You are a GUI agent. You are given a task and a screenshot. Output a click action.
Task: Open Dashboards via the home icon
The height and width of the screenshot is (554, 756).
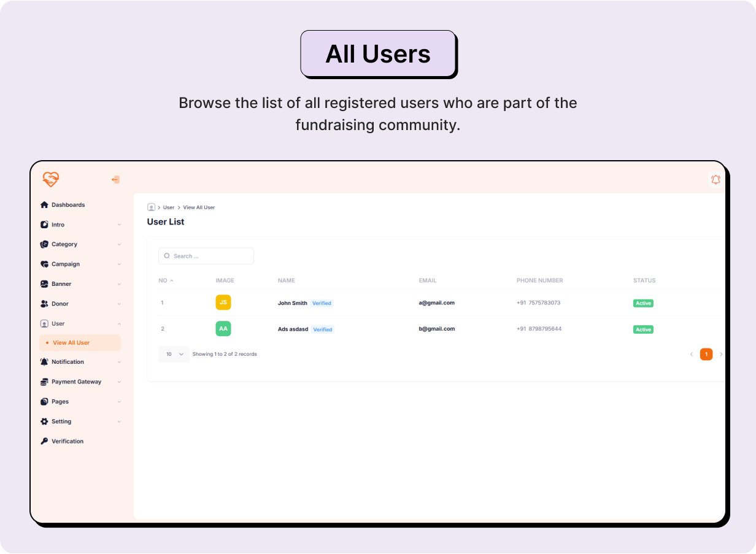click(x=44, y=205)
